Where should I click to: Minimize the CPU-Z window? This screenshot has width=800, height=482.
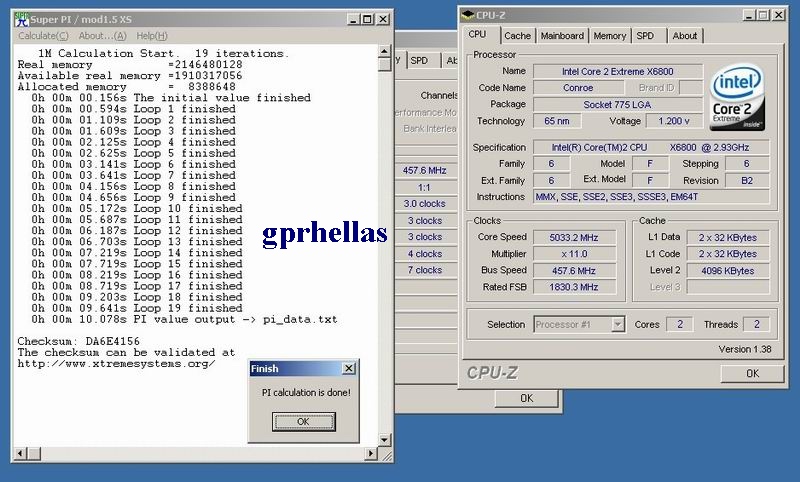pos(748,15)
